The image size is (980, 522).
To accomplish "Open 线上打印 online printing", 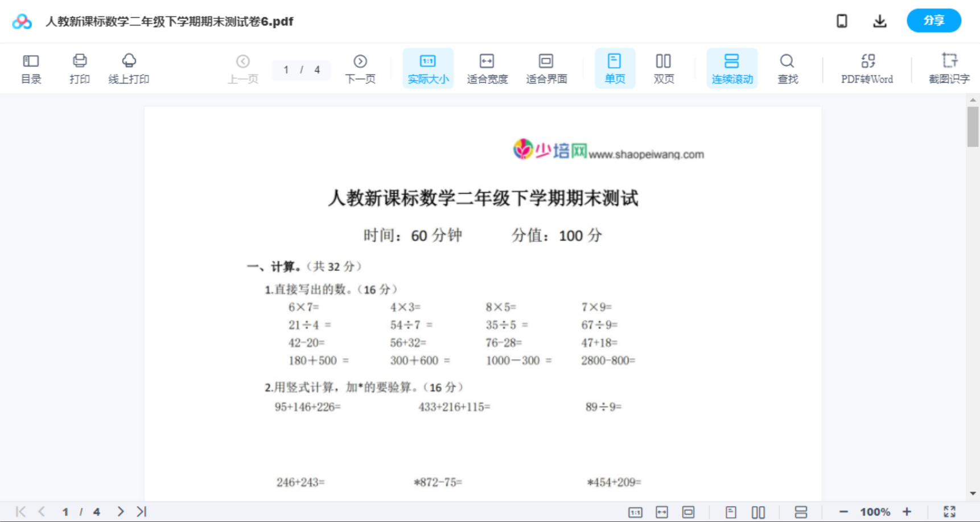I will tap(129, 68).
